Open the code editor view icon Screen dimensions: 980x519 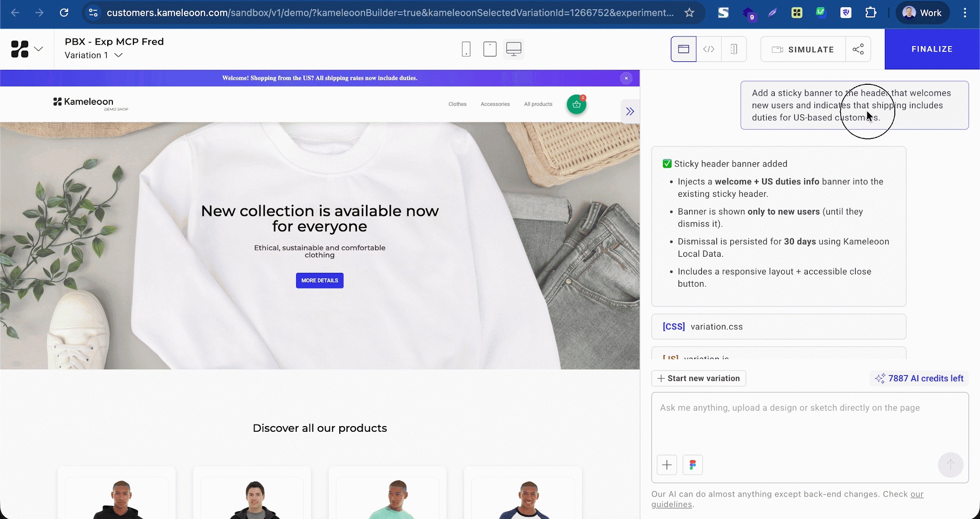pyautogui.click(x=709, y=49)
